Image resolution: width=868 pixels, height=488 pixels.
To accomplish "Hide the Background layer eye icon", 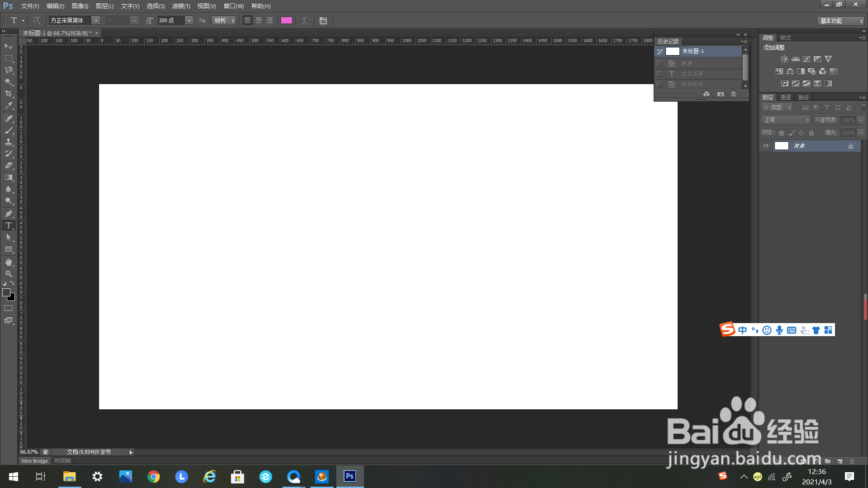I will pos(766,146).
